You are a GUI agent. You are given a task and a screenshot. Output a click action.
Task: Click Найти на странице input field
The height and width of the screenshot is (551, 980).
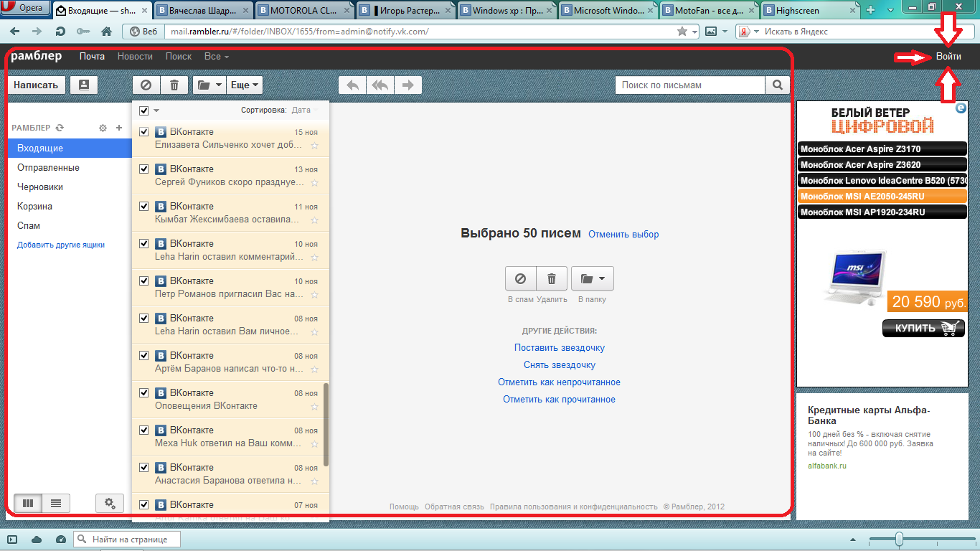126,539
